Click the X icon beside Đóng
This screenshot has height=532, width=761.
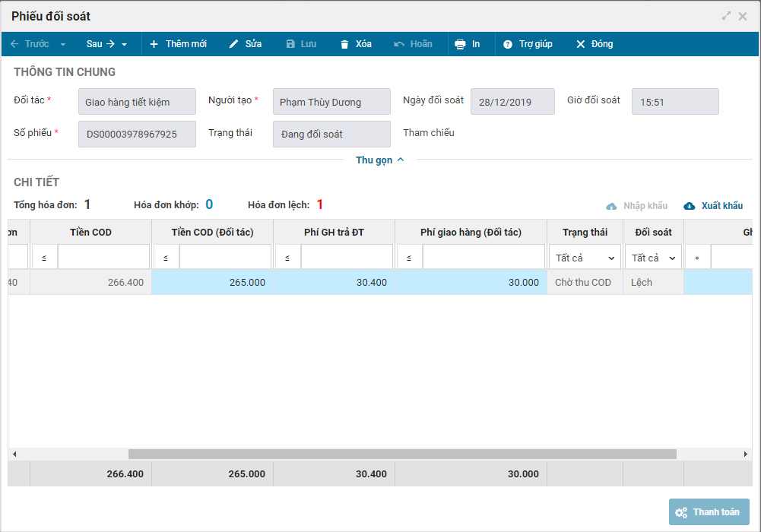click(581, 44)
